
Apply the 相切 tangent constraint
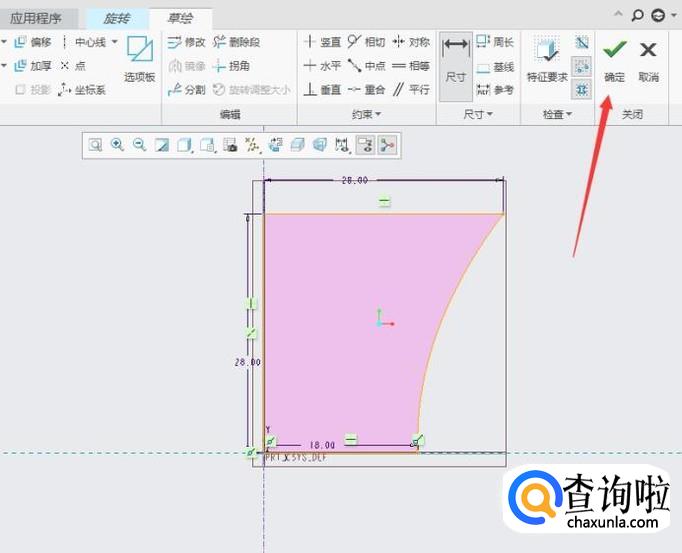tap(366, 42)
